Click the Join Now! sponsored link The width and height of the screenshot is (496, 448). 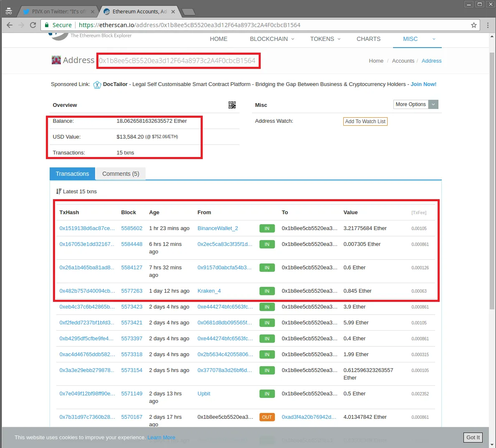click(423, 84)
